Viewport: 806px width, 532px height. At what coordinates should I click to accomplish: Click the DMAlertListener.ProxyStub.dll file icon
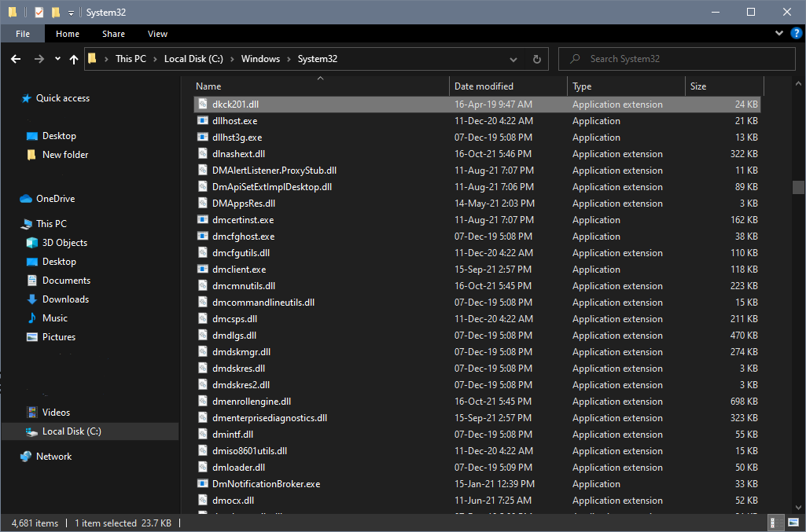click(x=203, y=170)
